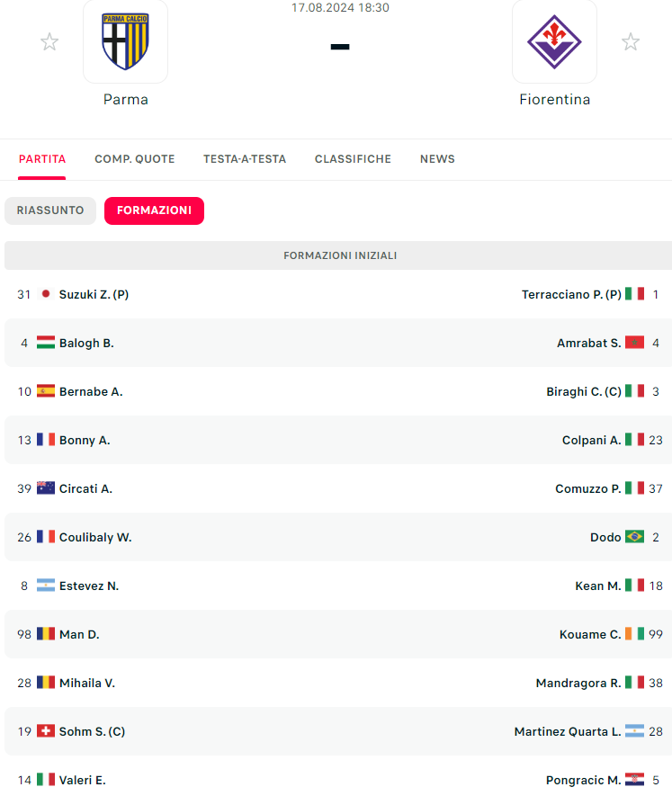The width and height of the screenshot is (672, 796).
Task: Switch to the Comp. Quote tab
Action: (x=135, y=159)
